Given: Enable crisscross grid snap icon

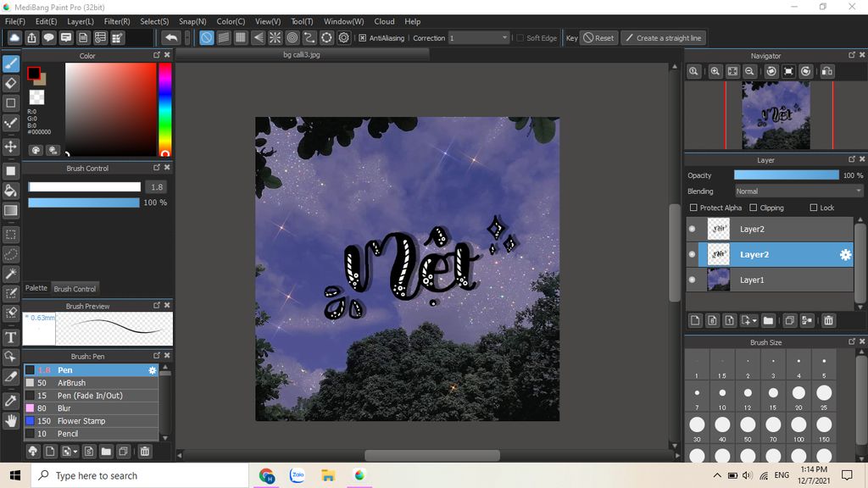Looking at the screenshot, I should coord(241,37).
